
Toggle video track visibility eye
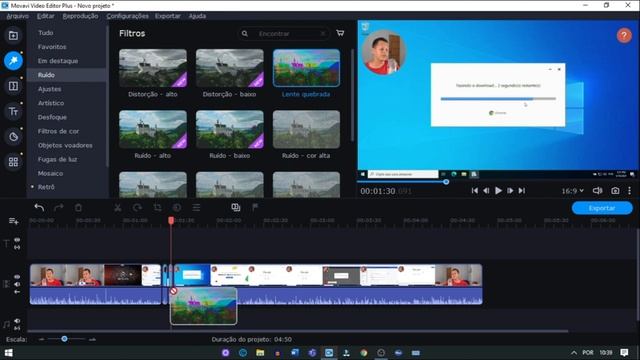[17, 277]
